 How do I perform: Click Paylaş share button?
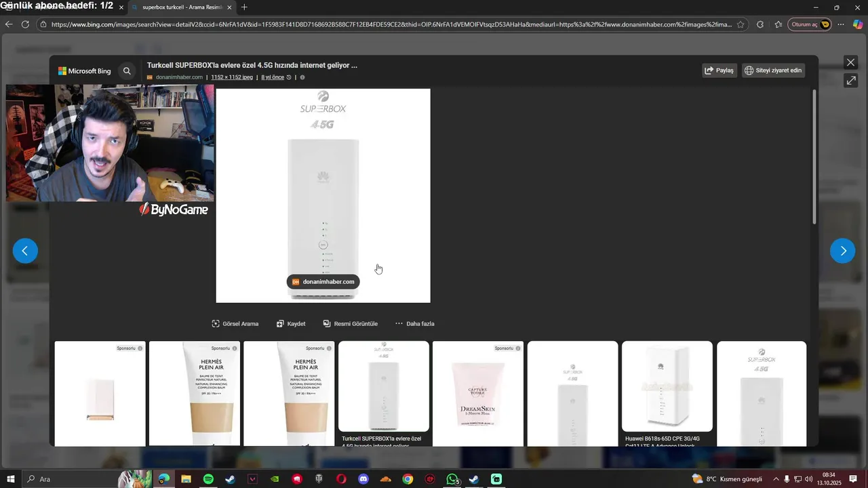coord(719,70)
